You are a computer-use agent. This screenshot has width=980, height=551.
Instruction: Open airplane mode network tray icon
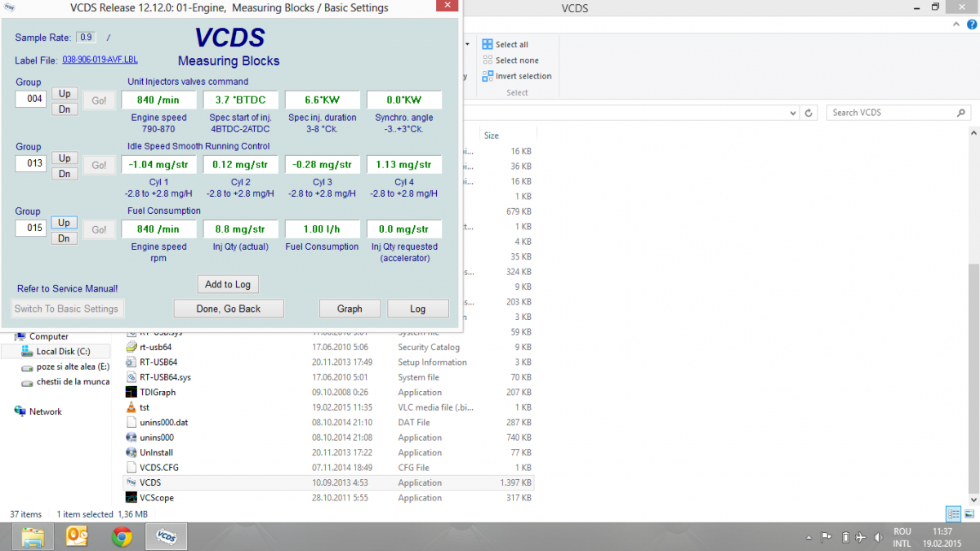[x=861, y=537]
